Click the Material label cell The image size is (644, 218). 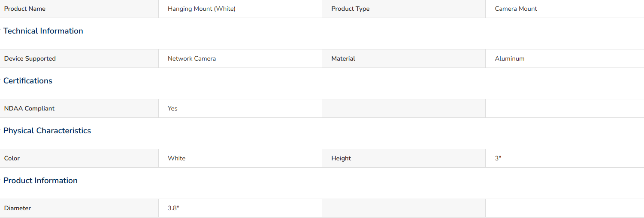click(x=404, y=58)
